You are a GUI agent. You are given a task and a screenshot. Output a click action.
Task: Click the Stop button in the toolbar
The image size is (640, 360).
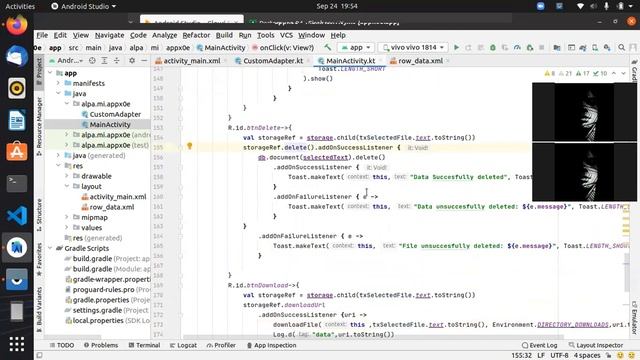(542, 47)
